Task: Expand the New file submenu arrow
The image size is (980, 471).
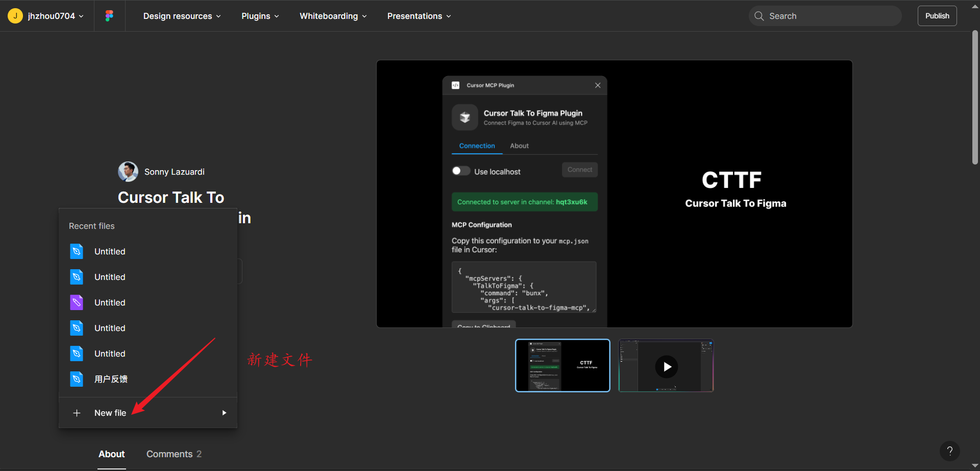Action: (x=224, y=413)
